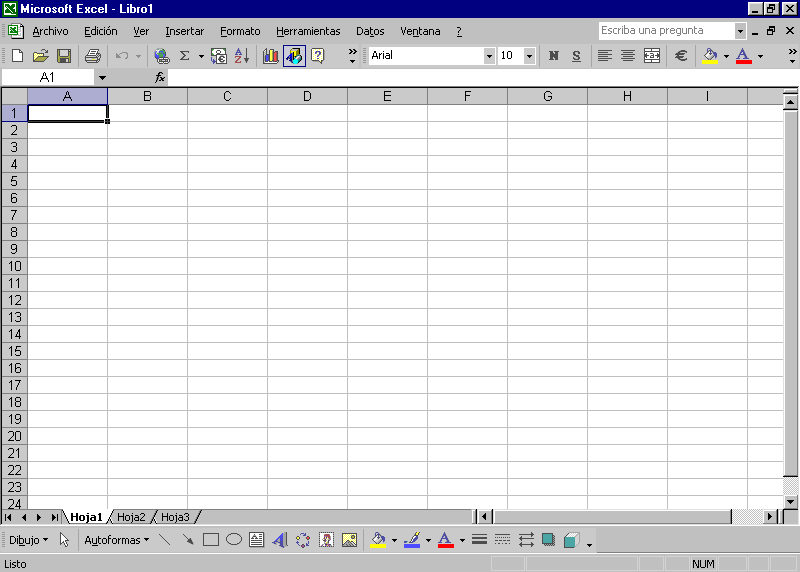
Task: Click the Insert Function fx button
Action: tap(160, 78)
